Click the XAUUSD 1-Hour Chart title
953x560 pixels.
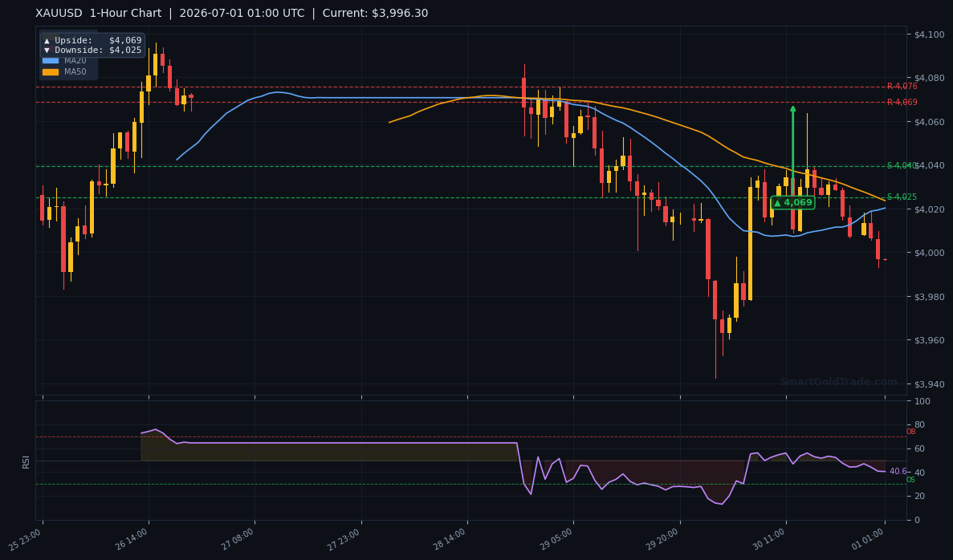click(x=99, y=14)
